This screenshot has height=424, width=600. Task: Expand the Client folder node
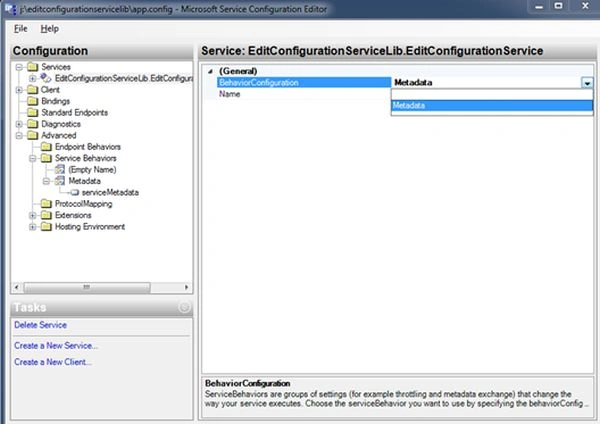19,90
